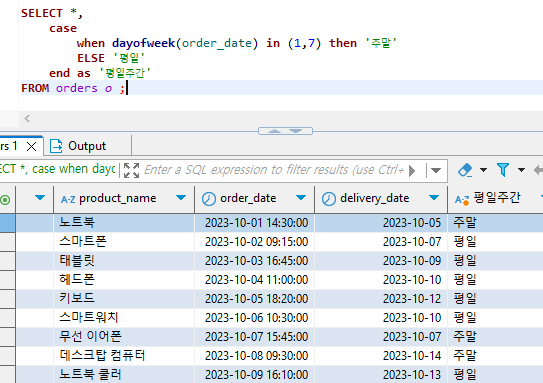Maximize results panel with expand-arrows icon
The height and width of the screenshot is (383, 543).
pyautogui.click(x=132, y=170)
